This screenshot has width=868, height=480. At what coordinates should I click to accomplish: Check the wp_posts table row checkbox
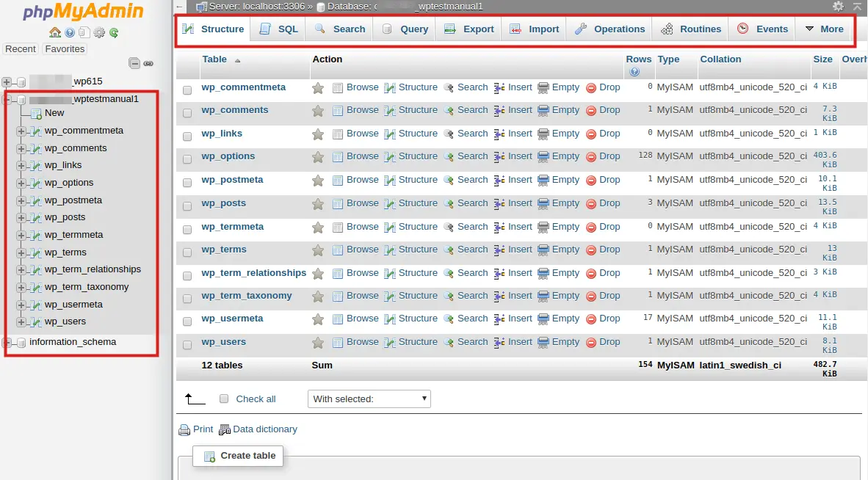tap(187, 206)
